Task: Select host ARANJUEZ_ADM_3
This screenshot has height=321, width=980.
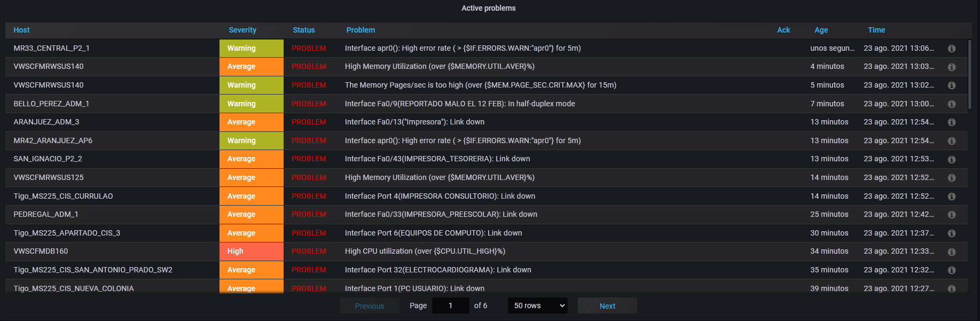Action: coord(46,122)
